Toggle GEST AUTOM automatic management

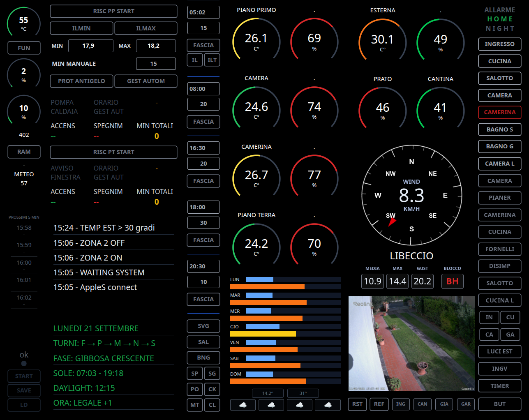[146, 81]
